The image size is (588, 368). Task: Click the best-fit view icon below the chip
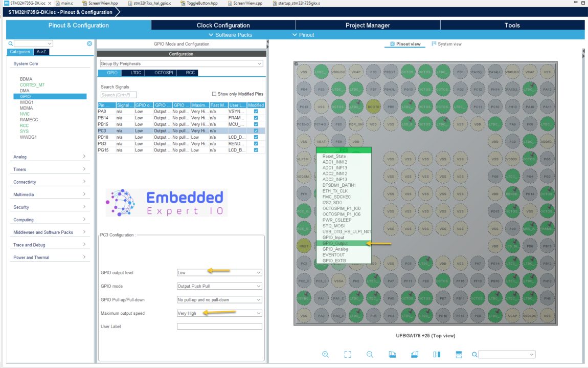(x=348, y=354)
